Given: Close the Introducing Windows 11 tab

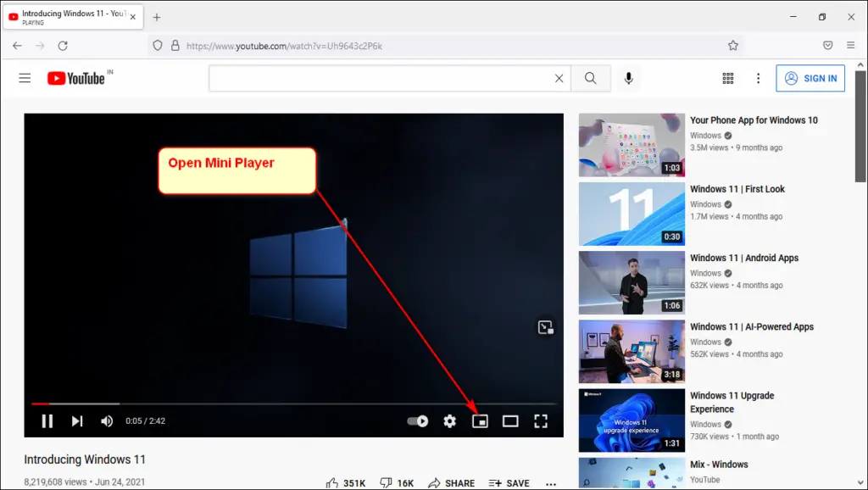Looking at the screenshot, I should 133,17.
